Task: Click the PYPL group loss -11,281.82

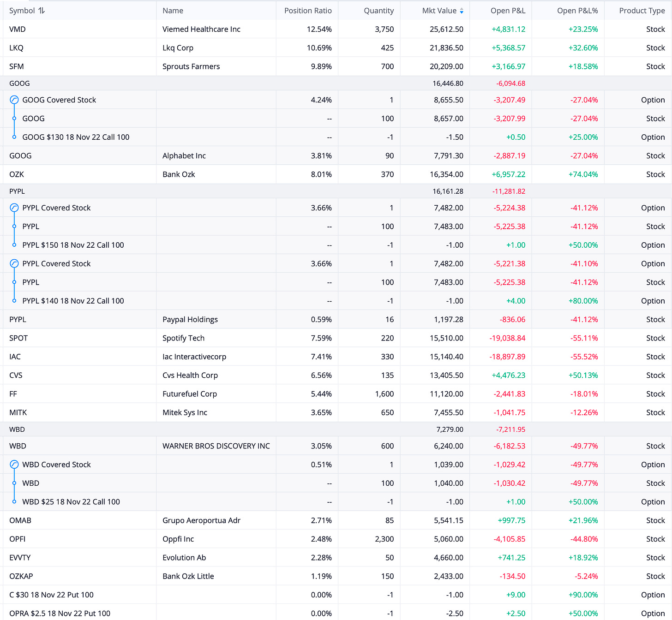Action: point(509,191)
